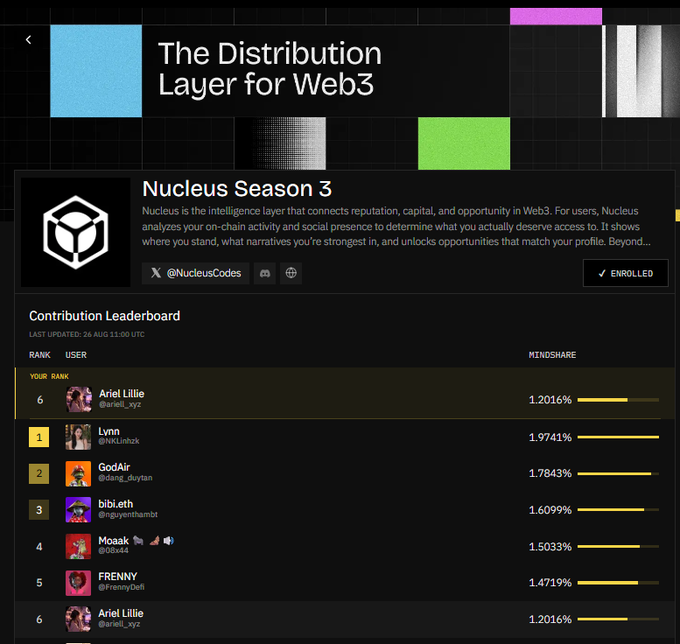Open Lynn's profile name
Image resolution: width=680 pixels, height=644 pixels.
(x=109, y=432)
